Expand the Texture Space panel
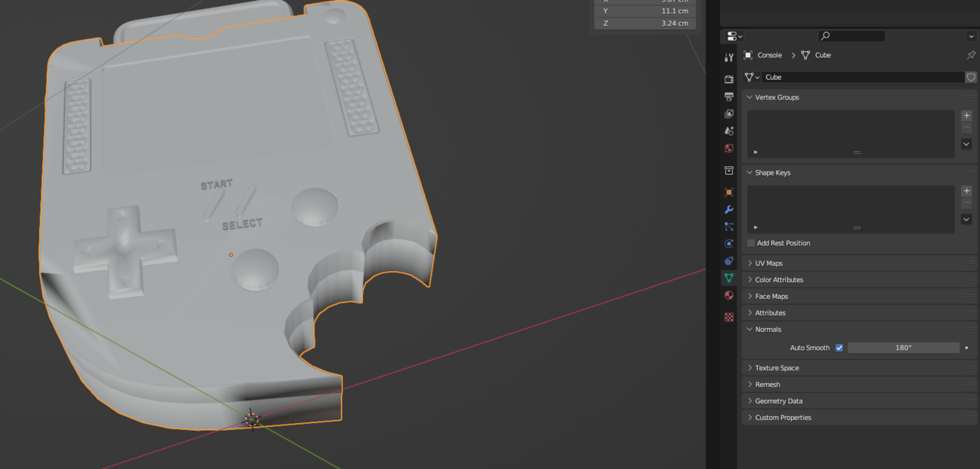The image size is (980, 469). [x=750, y=368]
